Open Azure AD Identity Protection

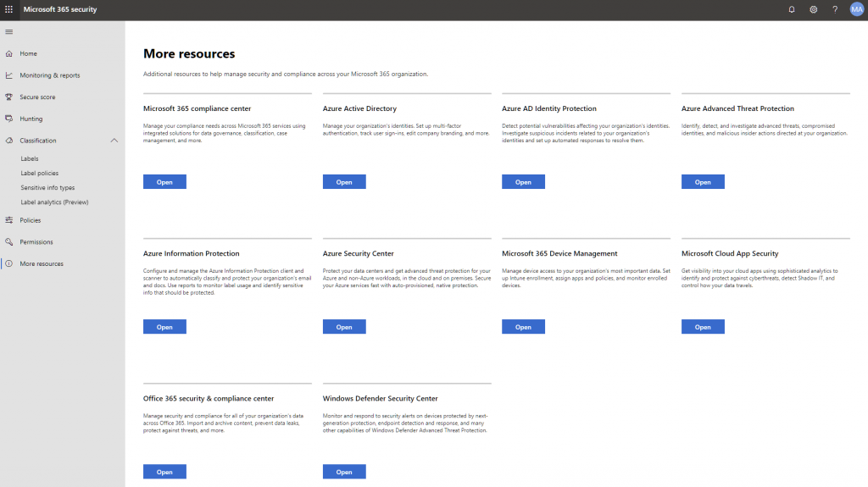point(523,182)
